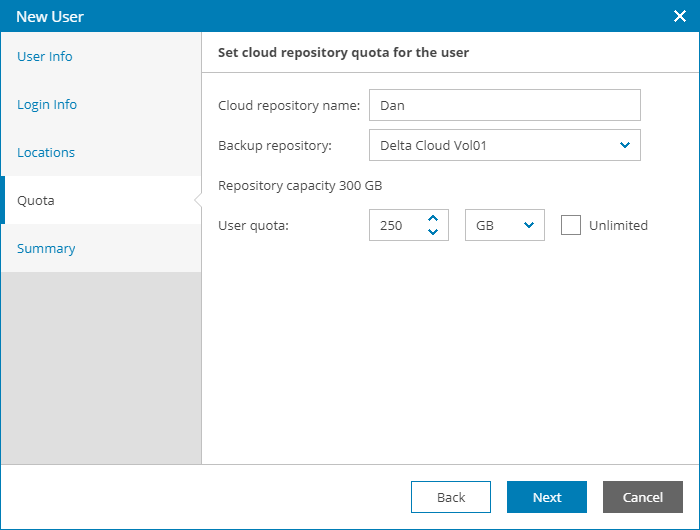Expand the Backup repository chevron arrow

point(625,145)
